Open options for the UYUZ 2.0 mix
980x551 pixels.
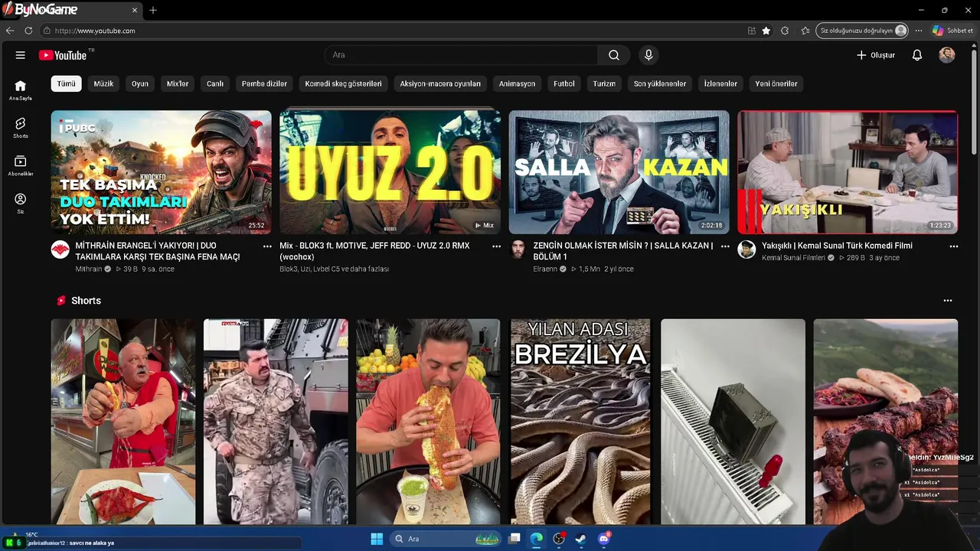(496, 246)
